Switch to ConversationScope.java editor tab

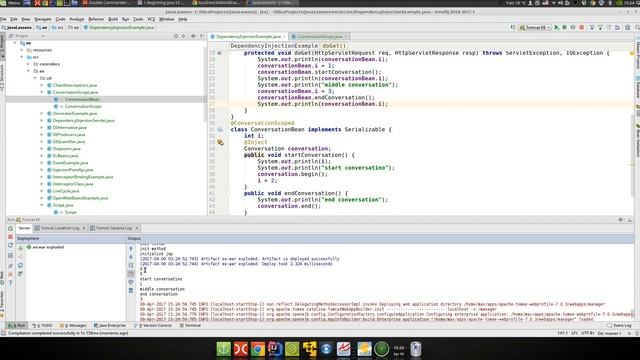click(x=320, y=36)
